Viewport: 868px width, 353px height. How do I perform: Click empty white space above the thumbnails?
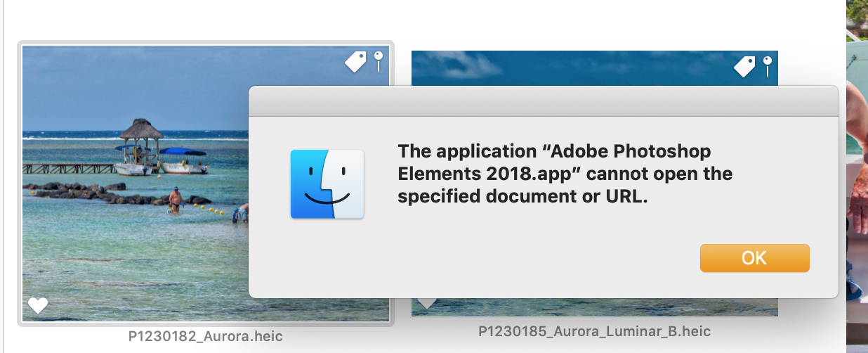(421, 21)
